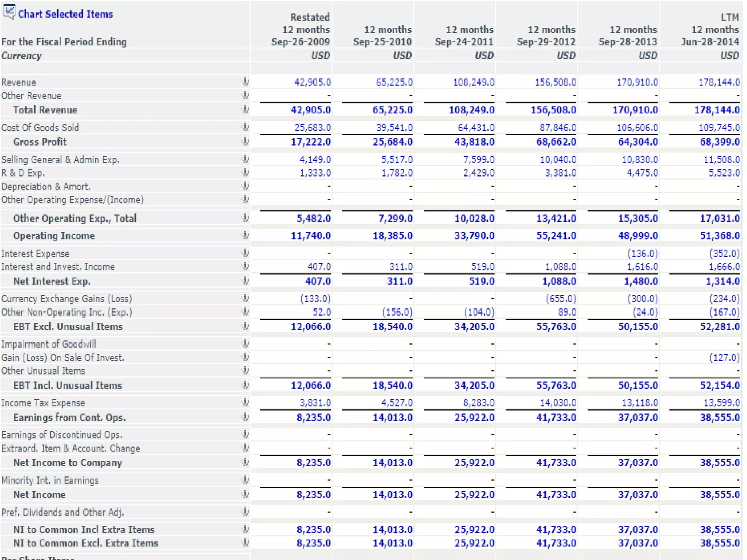
Task: Click info icon for Minority Int. in Earnings
Action: pyautogui.click(x=245, y=479)
